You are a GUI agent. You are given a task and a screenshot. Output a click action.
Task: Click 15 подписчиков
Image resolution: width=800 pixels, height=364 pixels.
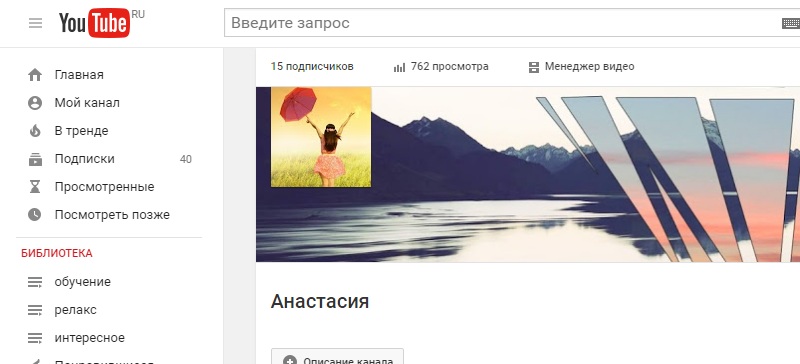tap(312, 67)
